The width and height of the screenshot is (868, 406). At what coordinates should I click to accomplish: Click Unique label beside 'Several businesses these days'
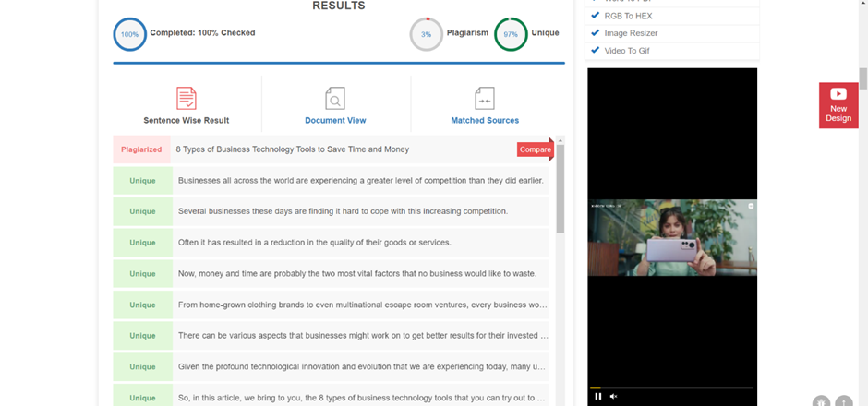point(143,211)
